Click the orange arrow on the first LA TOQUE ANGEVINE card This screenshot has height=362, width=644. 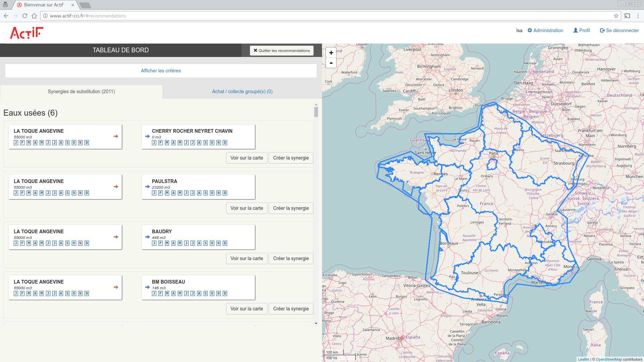(116, 136)
